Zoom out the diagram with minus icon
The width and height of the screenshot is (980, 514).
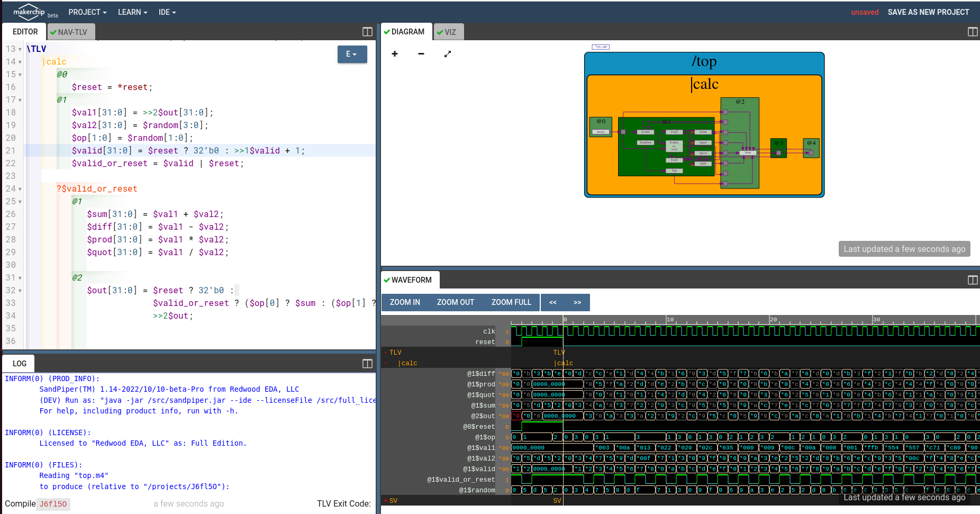tap(421, 54)
